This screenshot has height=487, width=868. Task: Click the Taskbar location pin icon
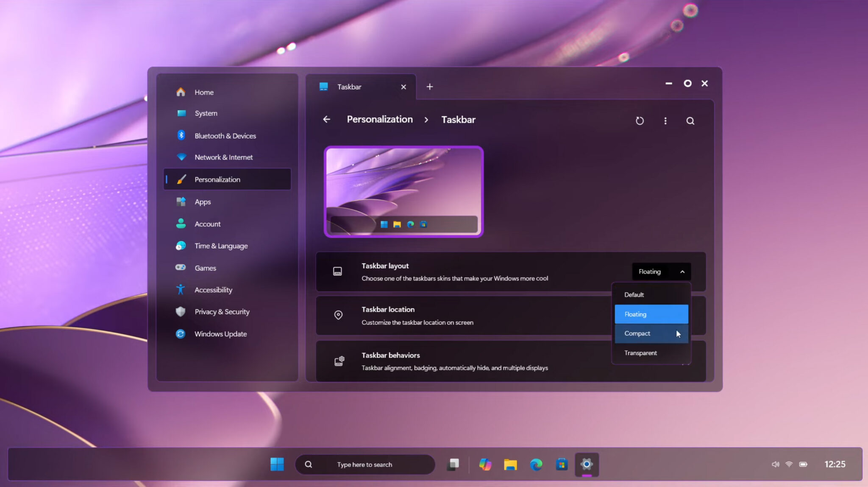[338, 315]
